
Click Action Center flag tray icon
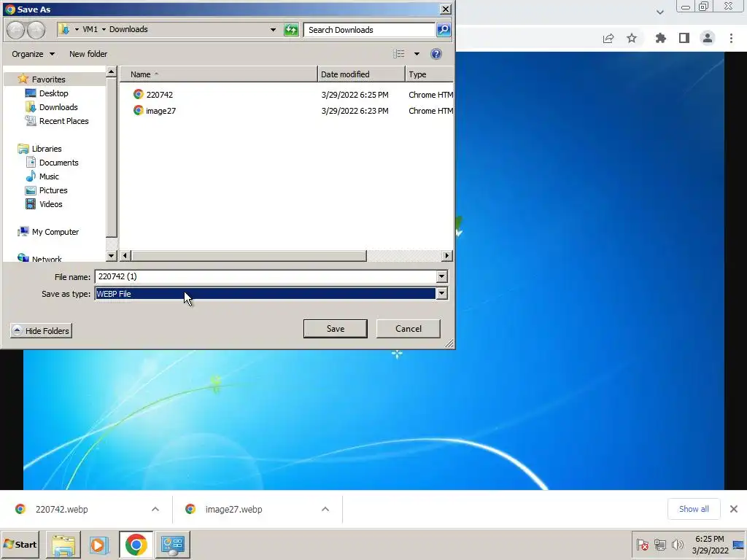tap(642, 544)
